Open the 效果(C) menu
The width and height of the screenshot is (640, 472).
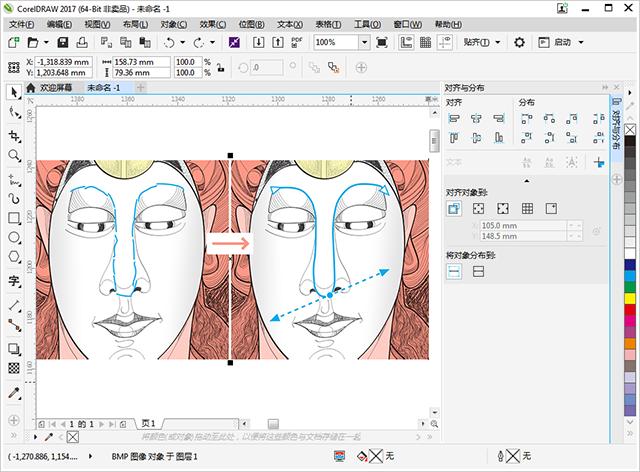tap(213, 24)
